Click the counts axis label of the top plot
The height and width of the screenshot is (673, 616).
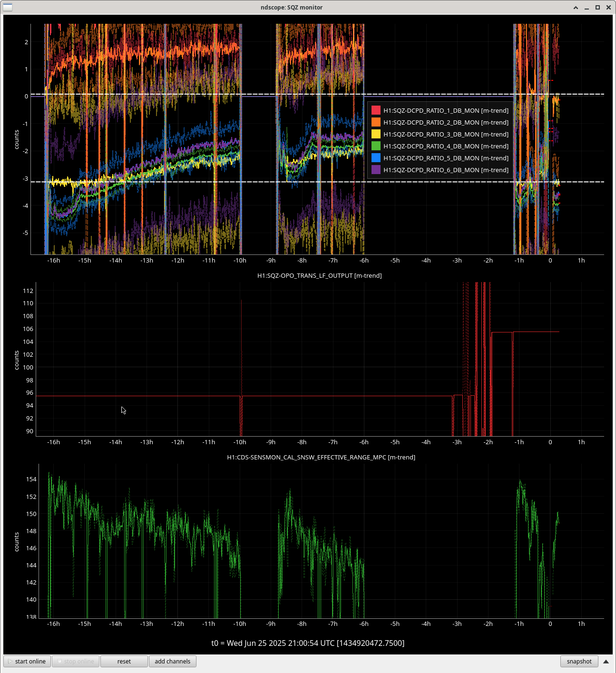17,139
